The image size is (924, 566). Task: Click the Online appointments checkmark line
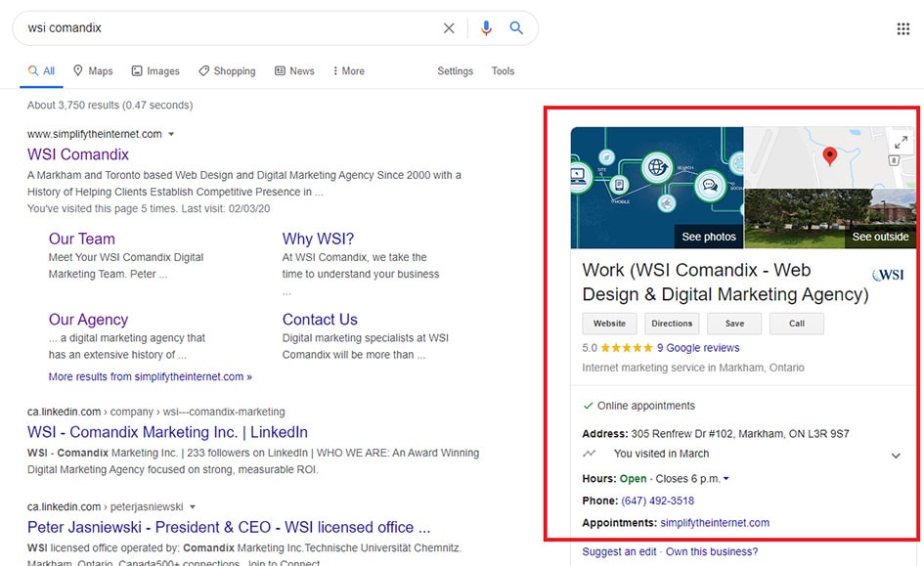[x=638, y=406]
